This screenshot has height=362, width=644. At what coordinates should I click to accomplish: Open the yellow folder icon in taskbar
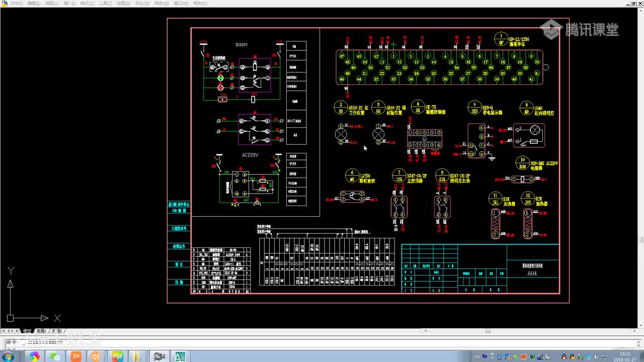pos(137,356)
